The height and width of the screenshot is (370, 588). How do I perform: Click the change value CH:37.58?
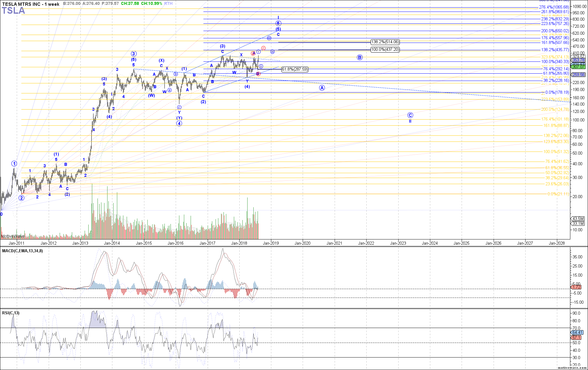130,3
